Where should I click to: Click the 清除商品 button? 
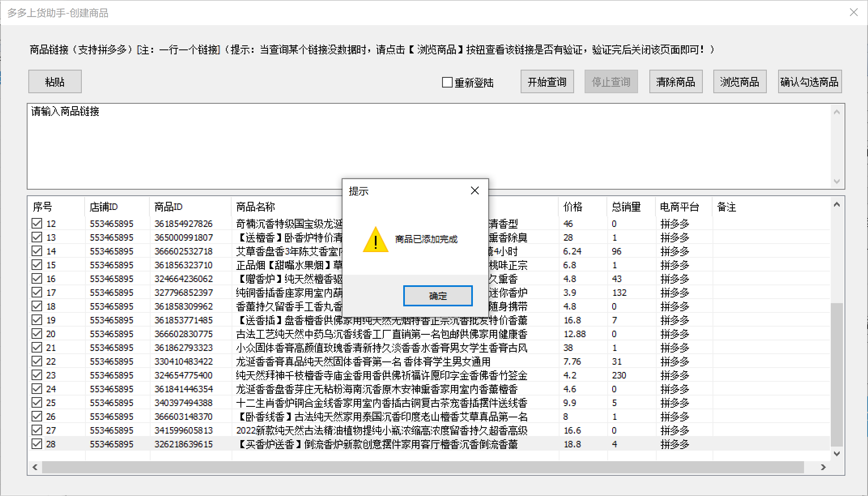pyautogui.click(x=675, y=82)
